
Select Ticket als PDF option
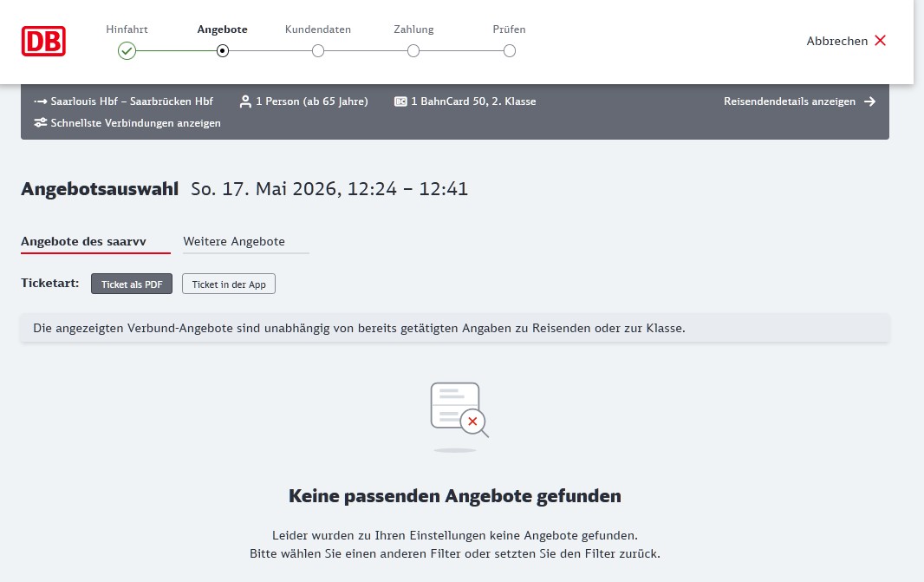pos(132,284)
